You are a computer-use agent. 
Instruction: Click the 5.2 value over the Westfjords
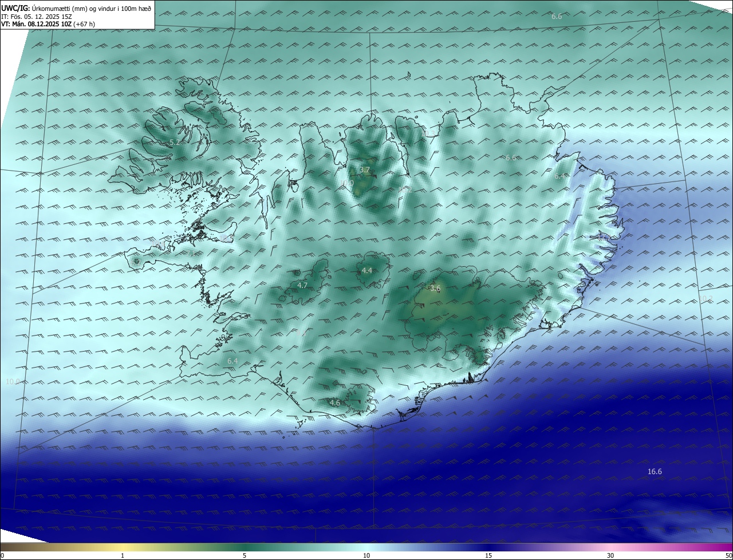point(175,142)
